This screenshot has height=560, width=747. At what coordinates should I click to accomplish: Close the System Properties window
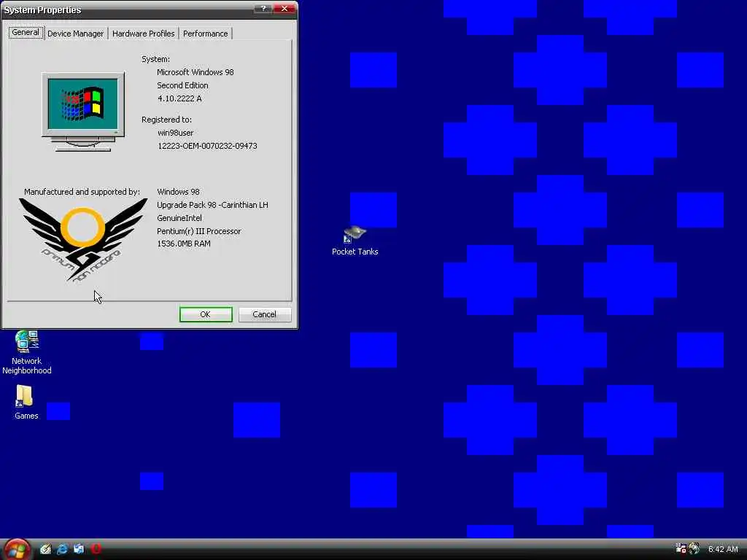tap(285, 9)
